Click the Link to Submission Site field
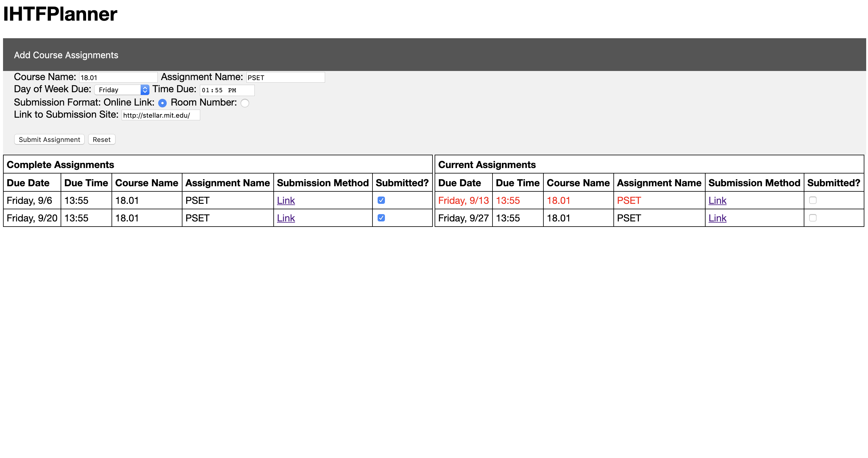This screenshot has height=458, width=868. click(161, 115)
